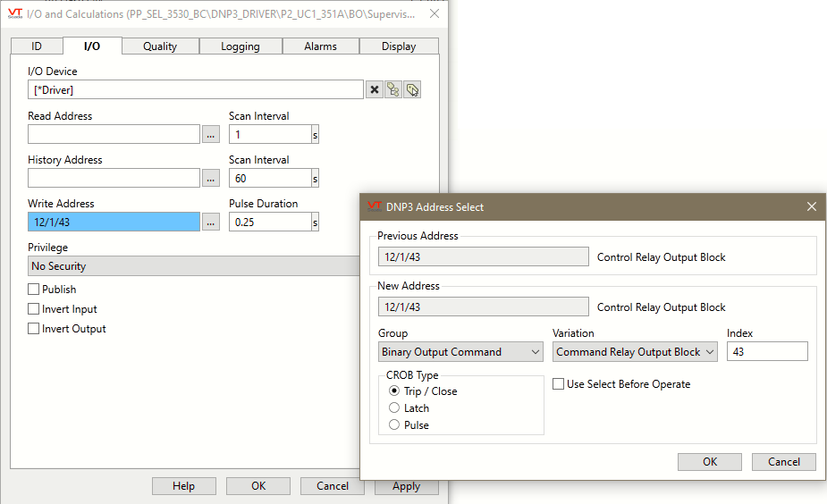Image resolution: width=827 pixels, height=504 pixels.
Task: Click the tag select icon beside I/O Device
Action: [x=412, y=90]
